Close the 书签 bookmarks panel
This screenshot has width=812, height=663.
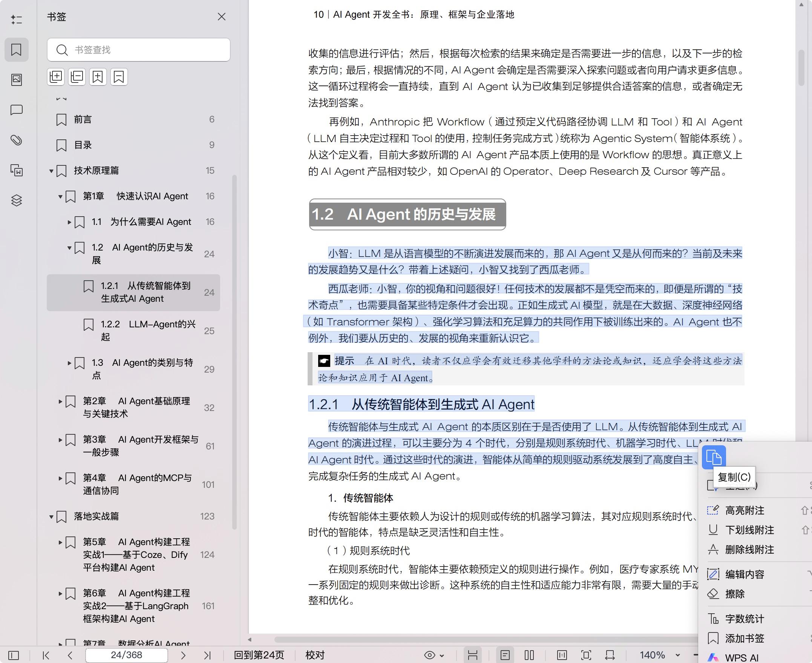click(222, 17)
